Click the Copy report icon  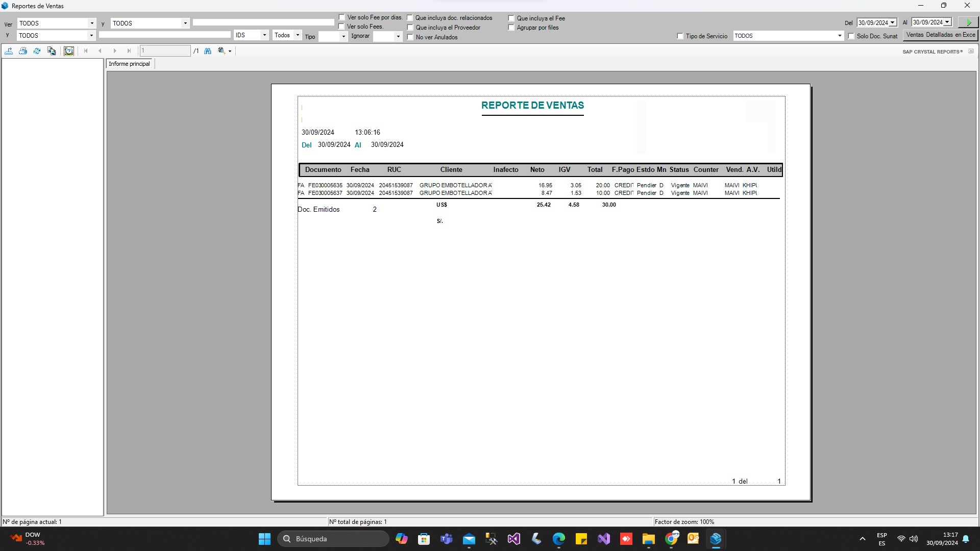pyautogui.click(x=51, y=51)
